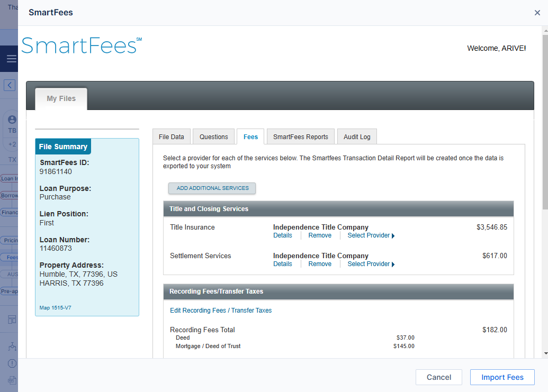Click the borrower avatar icon in sidebar
548x392 pixels.
tap(12, 120)
